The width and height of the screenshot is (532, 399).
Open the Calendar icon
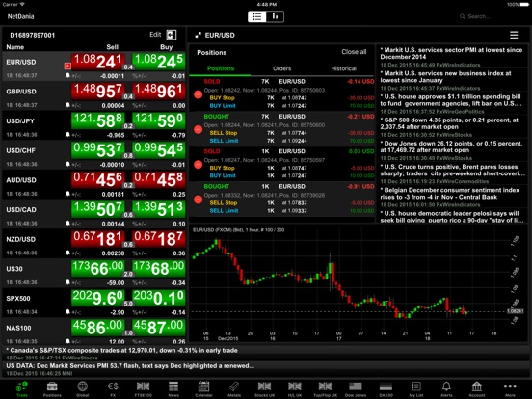tap(203, 388)
